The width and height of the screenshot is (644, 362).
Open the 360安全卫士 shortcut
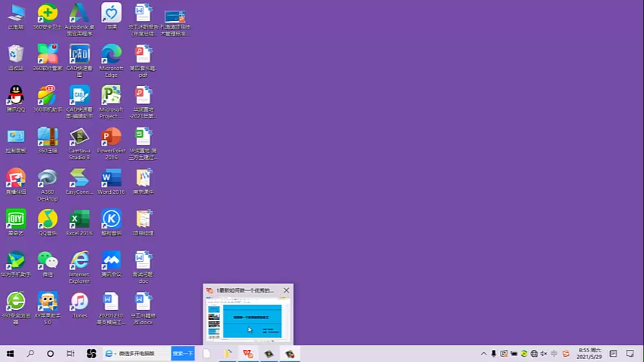[x=48, y=17]
